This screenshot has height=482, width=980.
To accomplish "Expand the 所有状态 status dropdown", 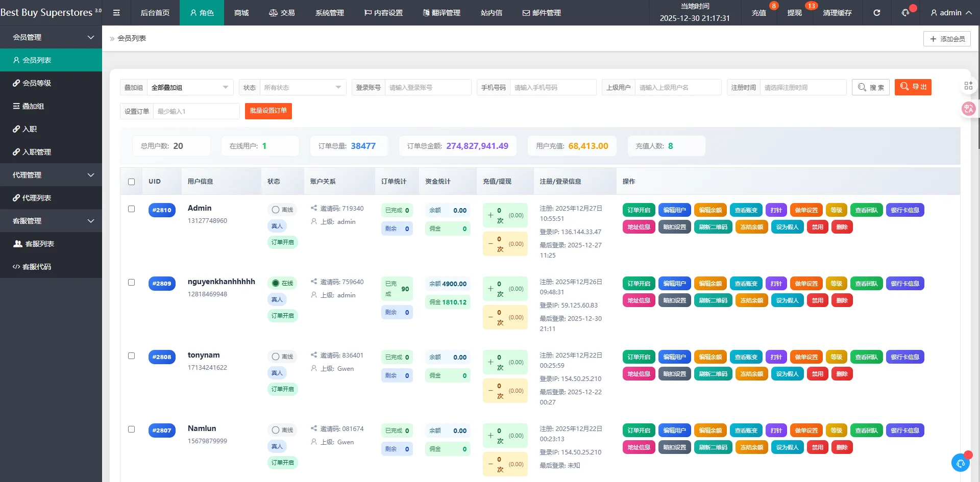I will coord(302,87).
